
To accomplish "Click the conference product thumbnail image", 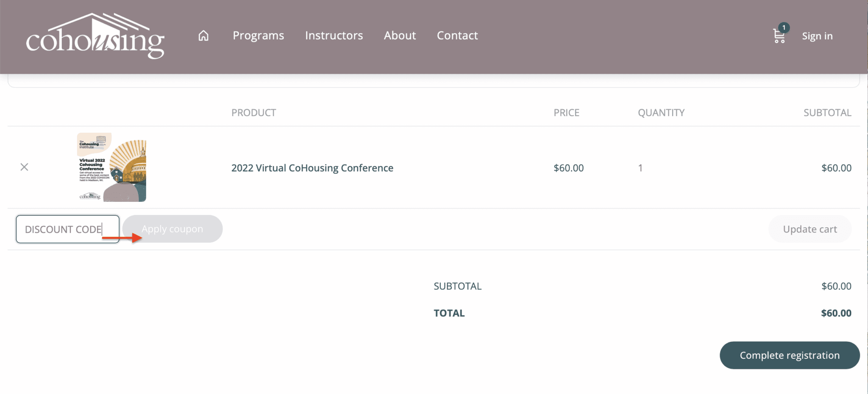I will click(x=111, y=167).
